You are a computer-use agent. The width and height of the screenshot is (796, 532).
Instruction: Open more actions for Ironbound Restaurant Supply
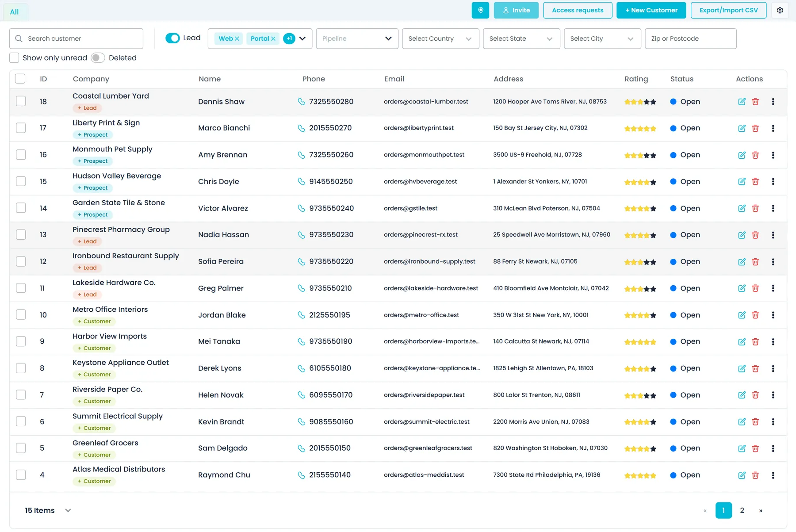pyautogui.click(x=773, y=262)
